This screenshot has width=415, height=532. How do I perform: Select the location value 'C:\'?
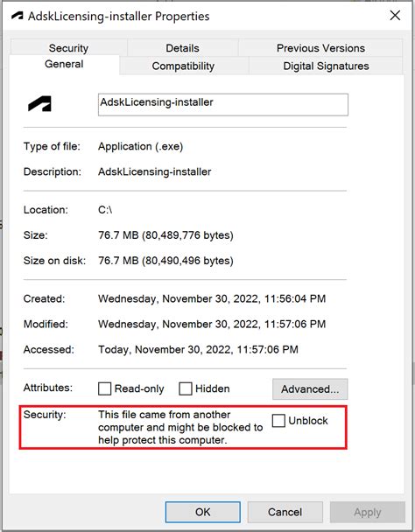[x=105, y=210]
